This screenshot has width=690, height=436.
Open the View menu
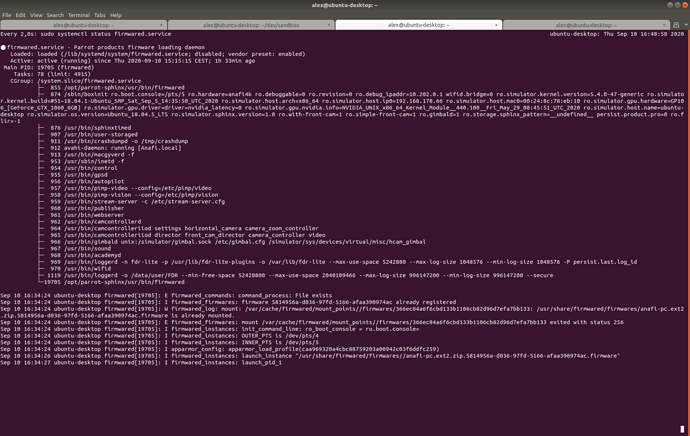tap(36, 15)
